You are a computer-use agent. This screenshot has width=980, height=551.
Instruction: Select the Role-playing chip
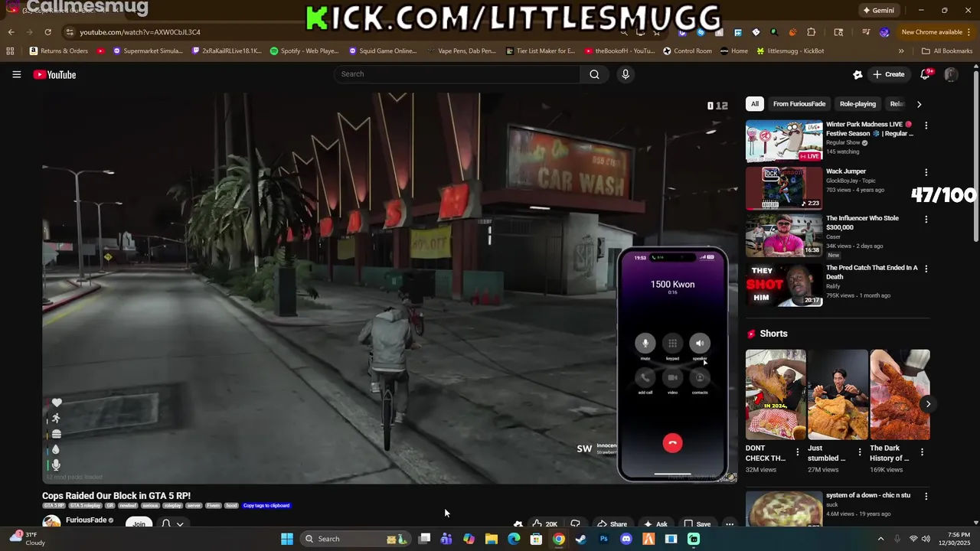click(857, 104)
